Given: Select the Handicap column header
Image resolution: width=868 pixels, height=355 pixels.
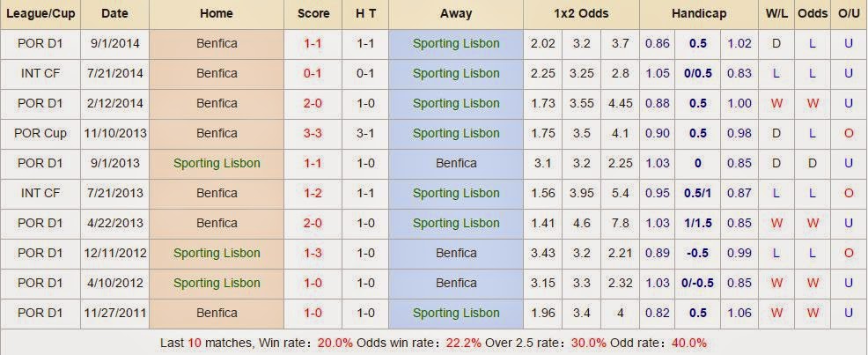Looking at the screenshot, I should coord(699,14).
